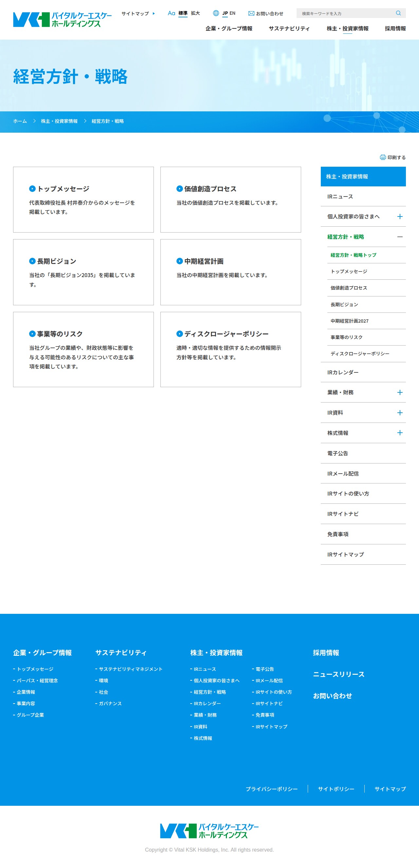Click the globe language icon
Image resolution: width=419 pixels, height=868 pixels.
pos(216,13)
